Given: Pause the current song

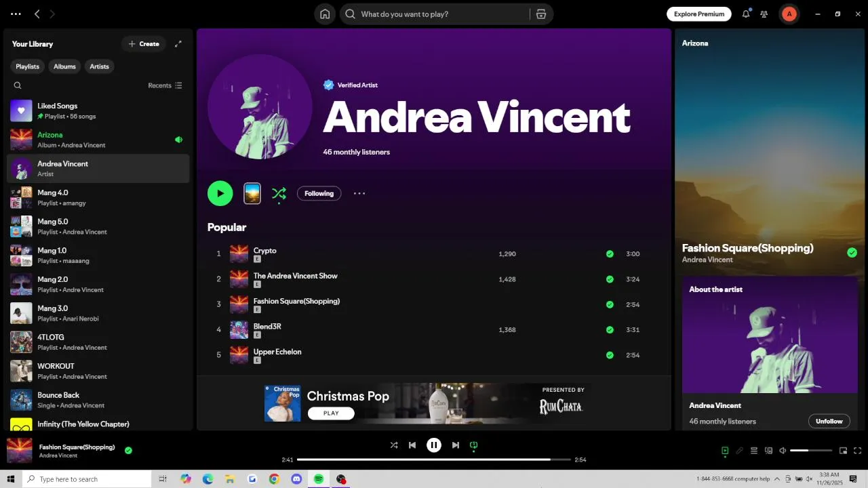Looking at the screenshot, I should (434, 445).
